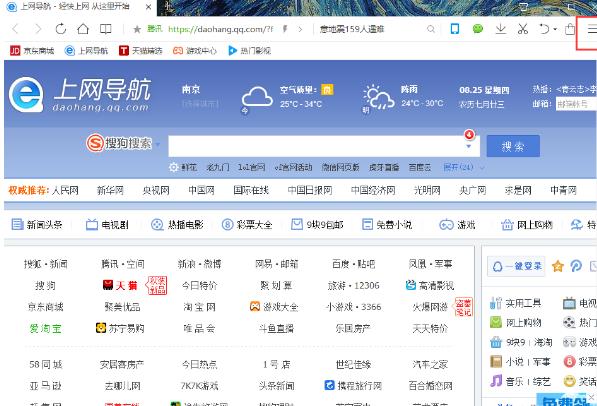Click the 一键登录 button
This screenshot has height=406, width=597.
click(x=516, y=266)
